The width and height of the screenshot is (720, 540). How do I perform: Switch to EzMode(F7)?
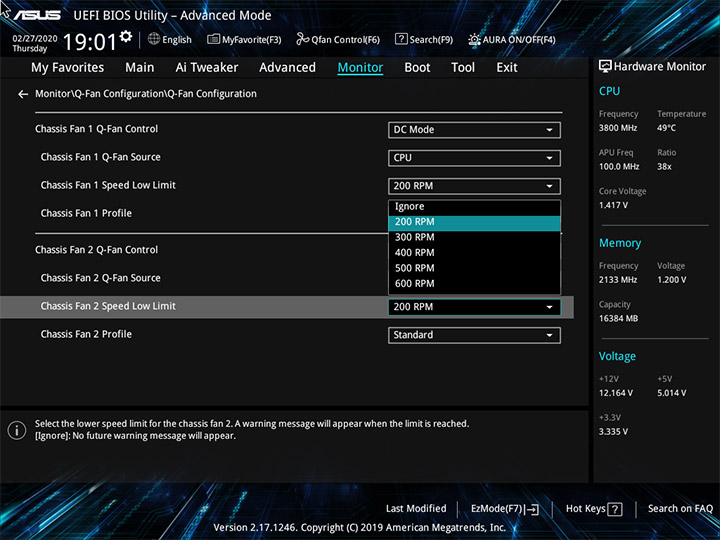pyautogui.click(x=505, y=509)
